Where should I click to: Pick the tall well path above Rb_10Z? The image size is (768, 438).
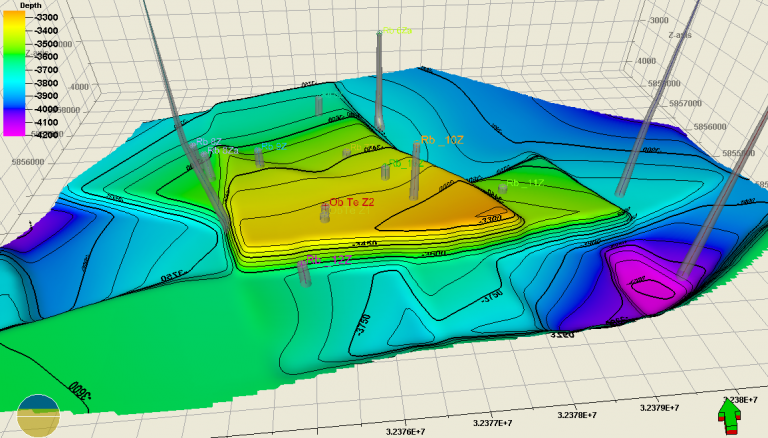tap(380, 80)
